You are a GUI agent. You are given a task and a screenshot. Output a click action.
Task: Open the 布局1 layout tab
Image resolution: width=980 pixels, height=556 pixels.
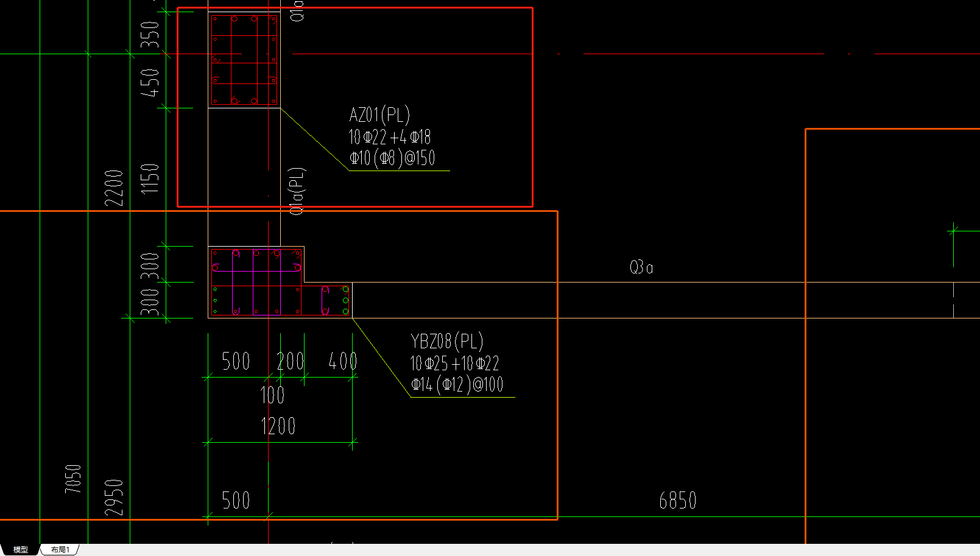[x=60, y=549]
